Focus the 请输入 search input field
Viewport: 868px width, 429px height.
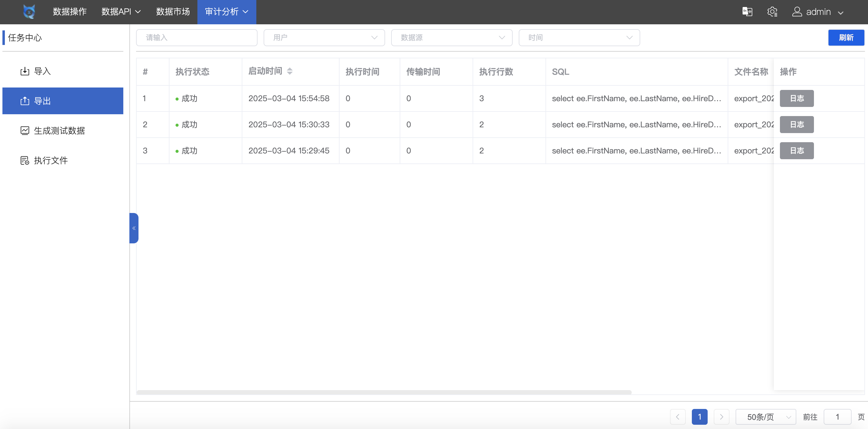(x=196, y=37)
